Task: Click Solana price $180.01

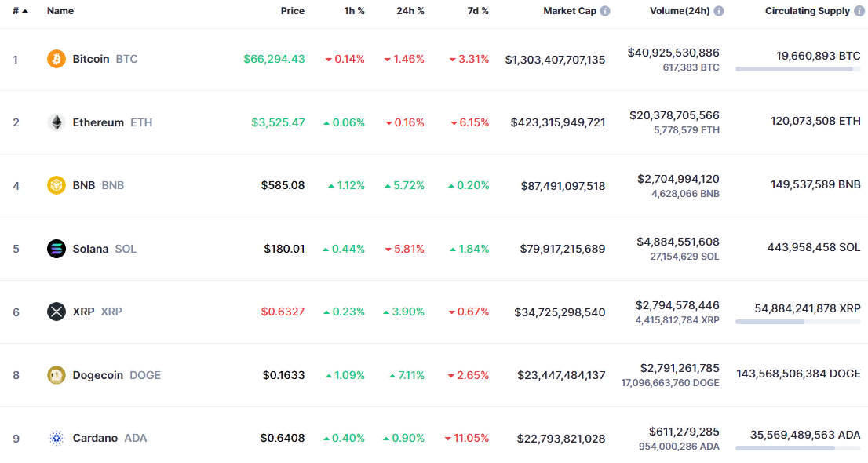Action: (x=284, y=249)
